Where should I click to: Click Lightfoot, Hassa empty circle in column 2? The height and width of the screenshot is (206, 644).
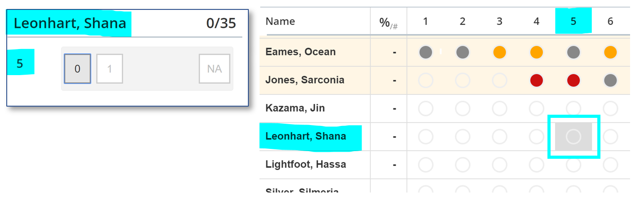tap(463, 165)
